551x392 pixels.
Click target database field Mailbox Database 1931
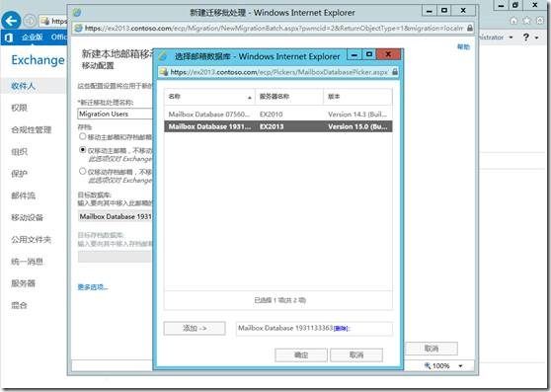(x=116, y=216)
